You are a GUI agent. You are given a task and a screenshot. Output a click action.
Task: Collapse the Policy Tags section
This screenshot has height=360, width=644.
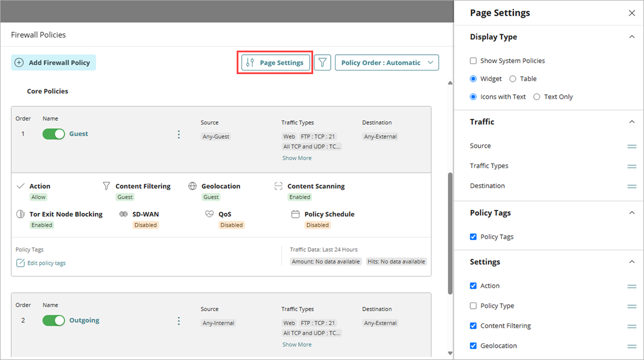[632, 212]
